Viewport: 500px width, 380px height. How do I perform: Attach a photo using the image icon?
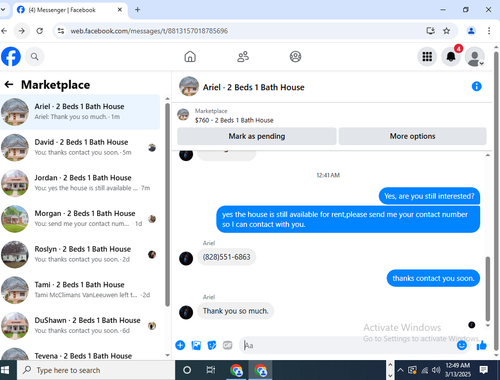click(196, 345)
